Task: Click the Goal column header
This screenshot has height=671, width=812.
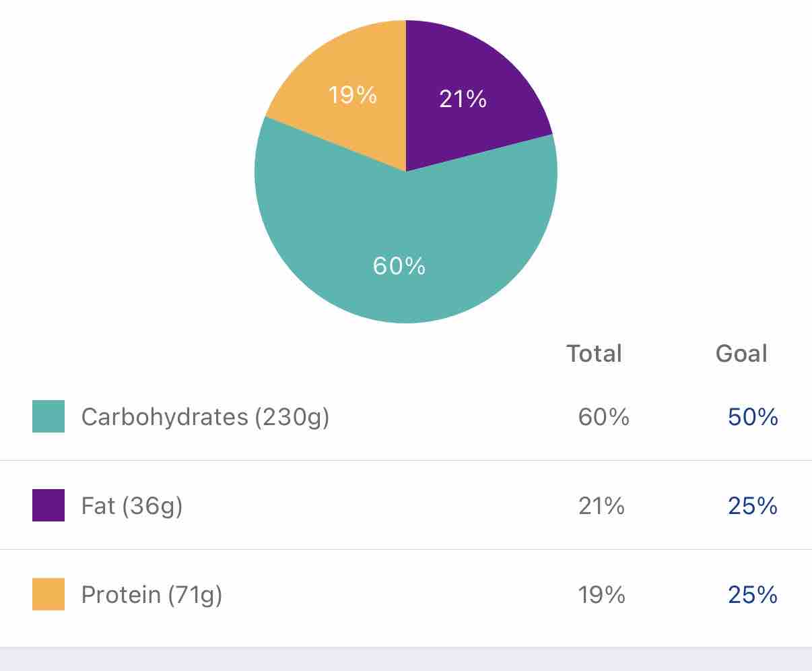Action: [x=741, y=354]
